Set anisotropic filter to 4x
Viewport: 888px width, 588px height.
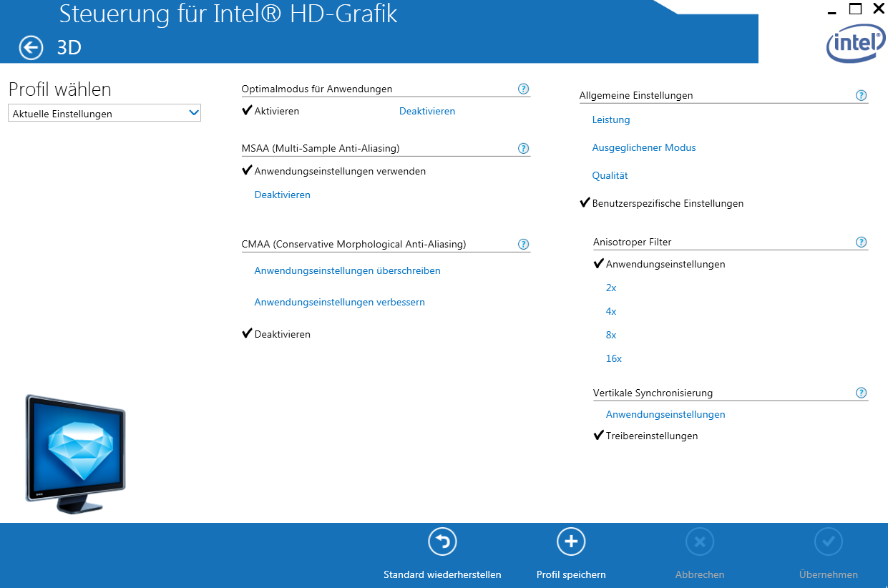(x=611, y=311)
